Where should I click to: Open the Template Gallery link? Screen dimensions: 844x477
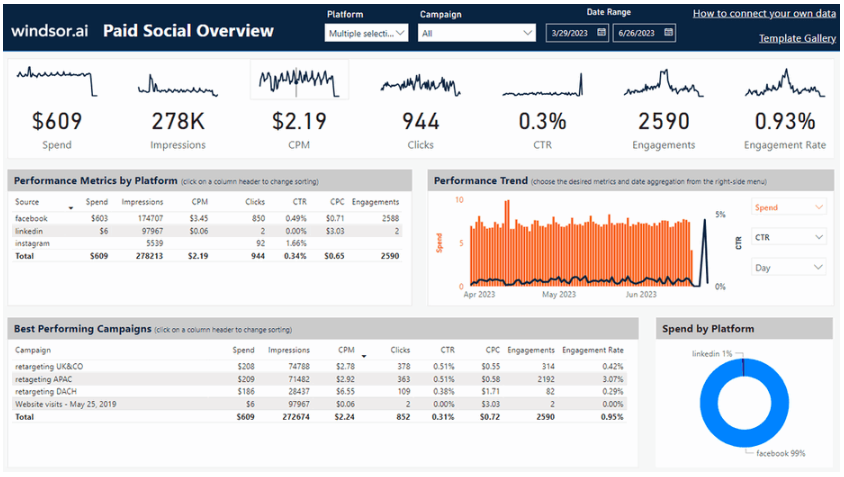click(x=797, y=38)
